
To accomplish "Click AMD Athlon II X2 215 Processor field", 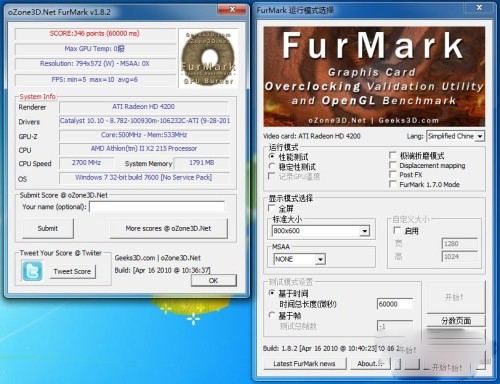I will [144, 149].
